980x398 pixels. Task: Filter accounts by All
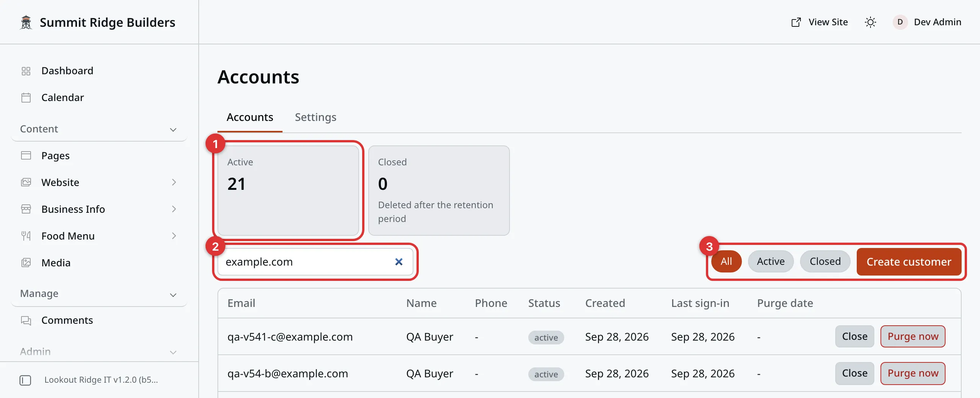(726, 262)
